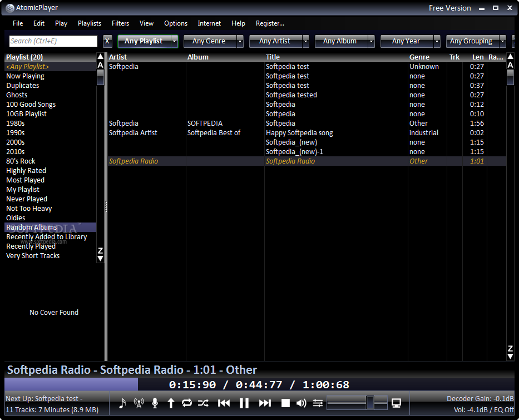Viewport: 519px width, 420px height.
Task: Open the Filters menu
Action: 120,23
